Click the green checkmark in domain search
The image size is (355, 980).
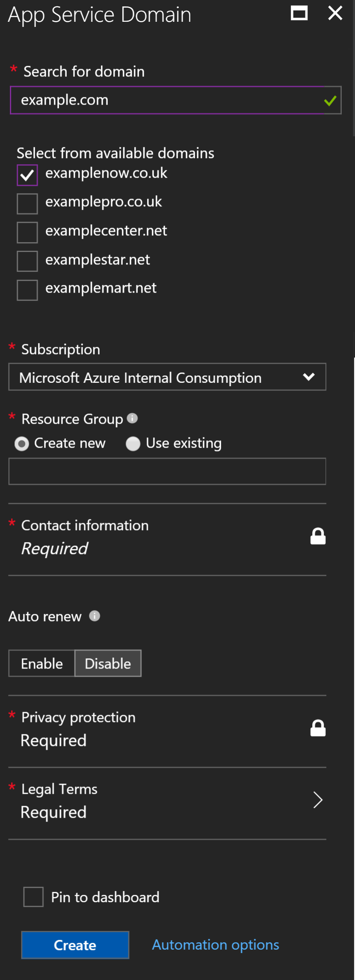(x=330, y=101)
